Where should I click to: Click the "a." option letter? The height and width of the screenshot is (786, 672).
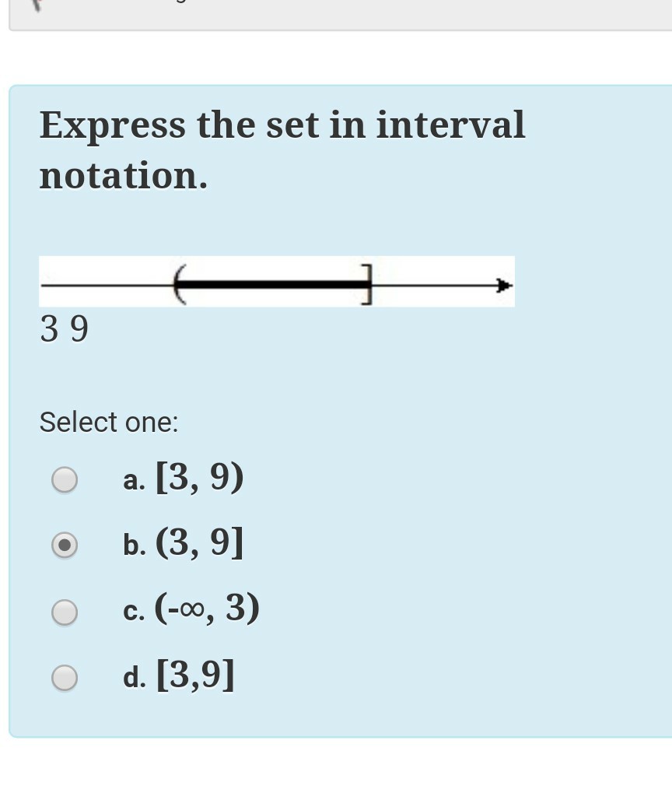(134, 481)
